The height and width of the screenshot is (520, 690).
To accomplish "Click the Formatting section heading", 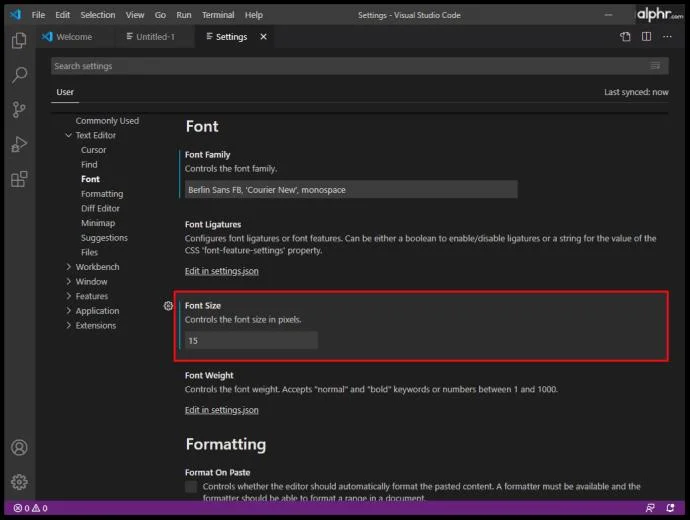I will (226, 444).
